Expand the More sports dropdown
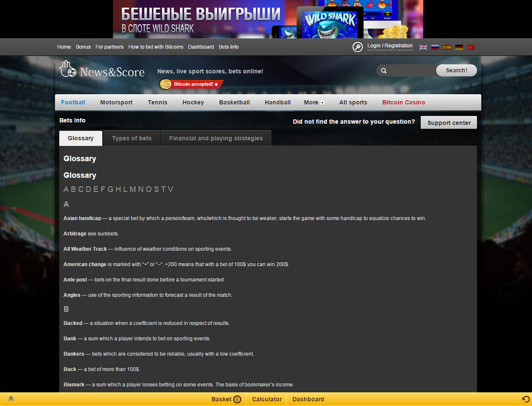 pos(314,102)
